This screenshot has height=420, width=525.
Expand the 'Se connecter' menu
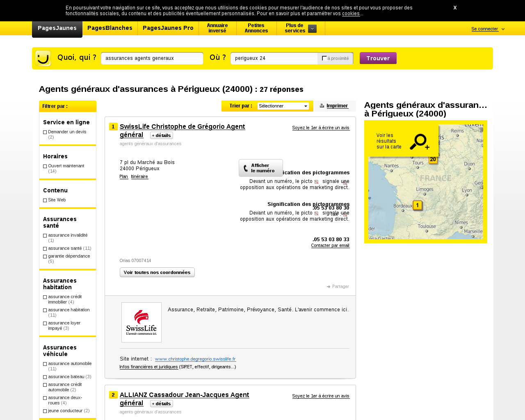[488, 29]
